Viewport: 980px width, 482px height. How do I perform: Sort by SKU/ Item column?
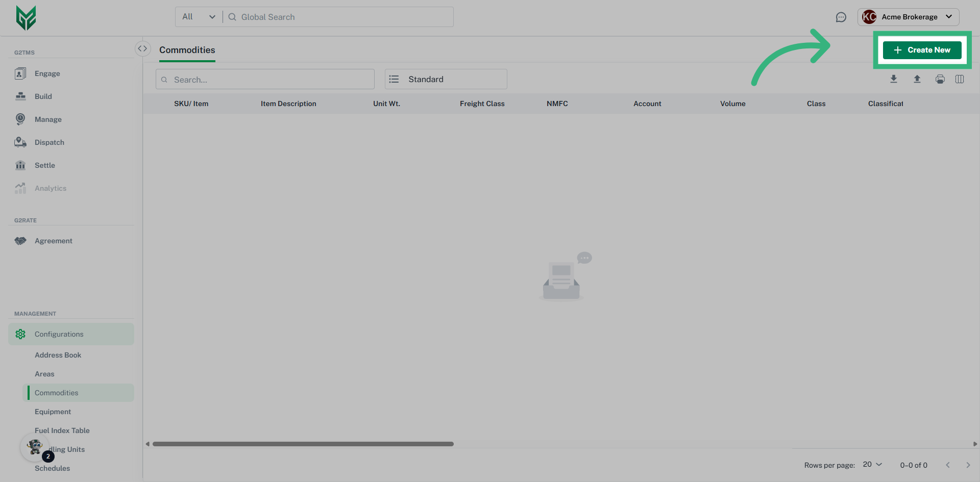coord(191,104)
